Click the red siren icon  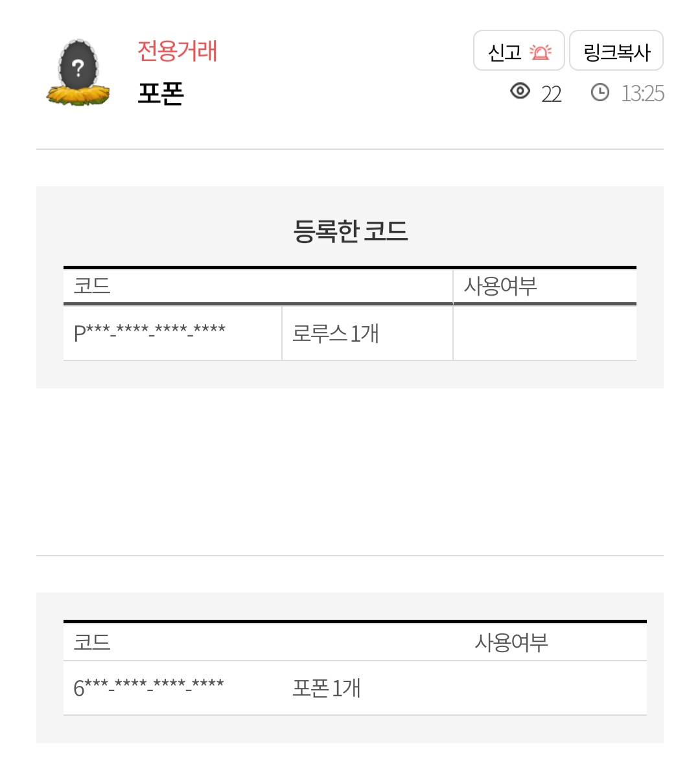(540, 52)
